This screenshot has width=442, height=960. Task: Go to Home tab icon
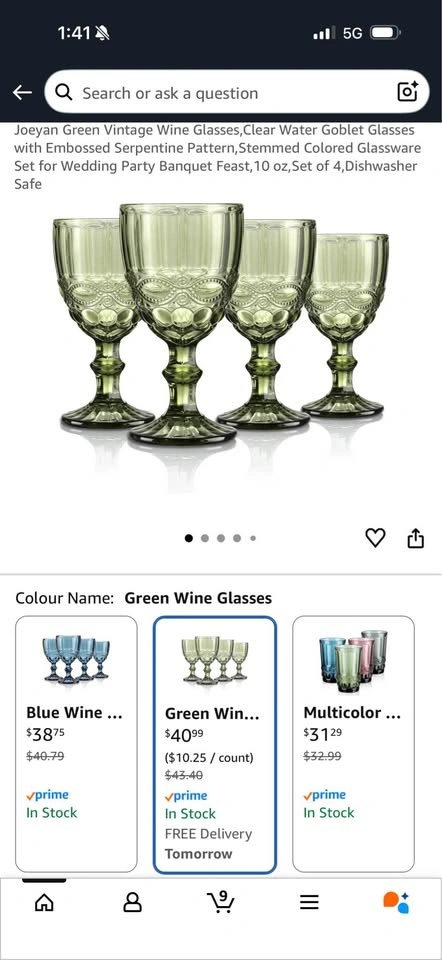click(x=44, y=902)
